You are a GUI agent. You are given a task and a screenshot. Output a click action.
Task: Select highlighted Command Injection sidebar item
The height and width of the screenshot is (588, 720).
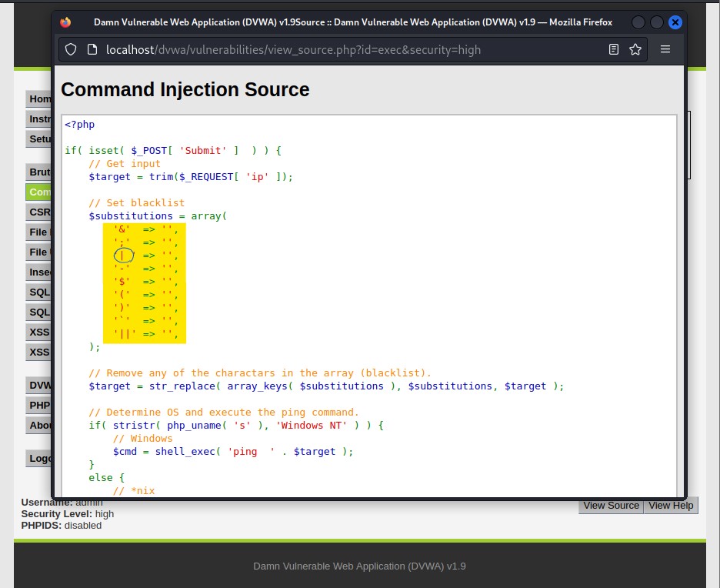tap(39, 192)
